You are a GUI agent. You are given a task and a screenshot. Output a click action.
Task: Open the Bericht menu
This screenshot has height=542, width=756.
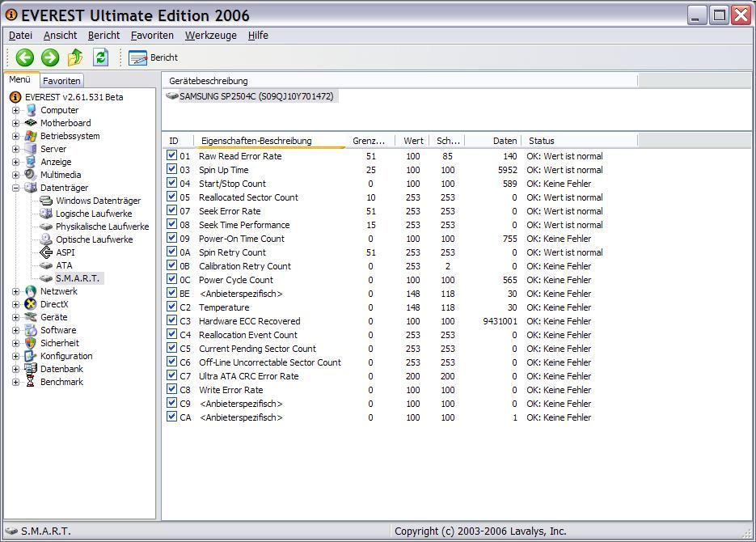103,36
